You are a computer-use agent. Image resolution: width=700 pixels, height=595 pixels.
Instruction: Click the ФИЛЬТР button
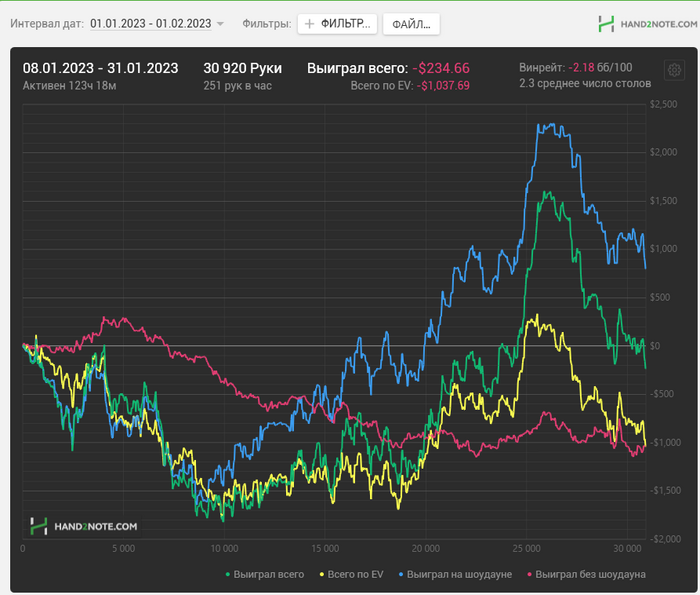tap(337, 24)
